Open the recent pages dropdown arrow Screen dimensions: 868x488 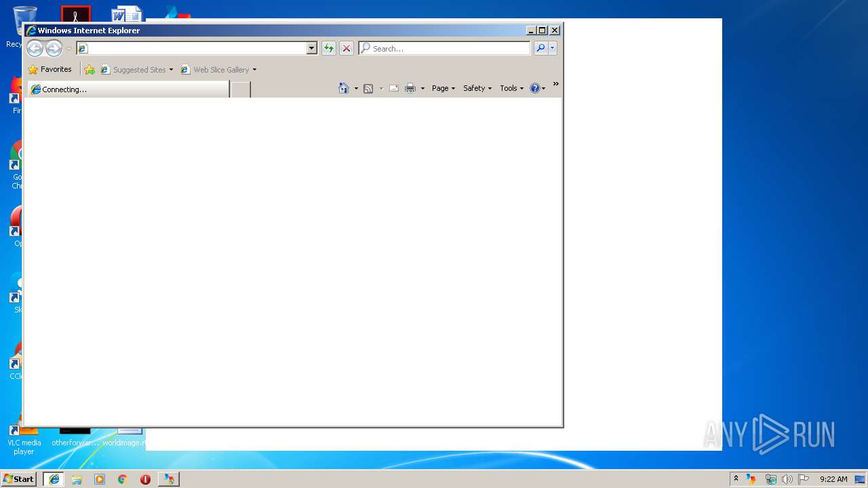(x=68, y=49)
